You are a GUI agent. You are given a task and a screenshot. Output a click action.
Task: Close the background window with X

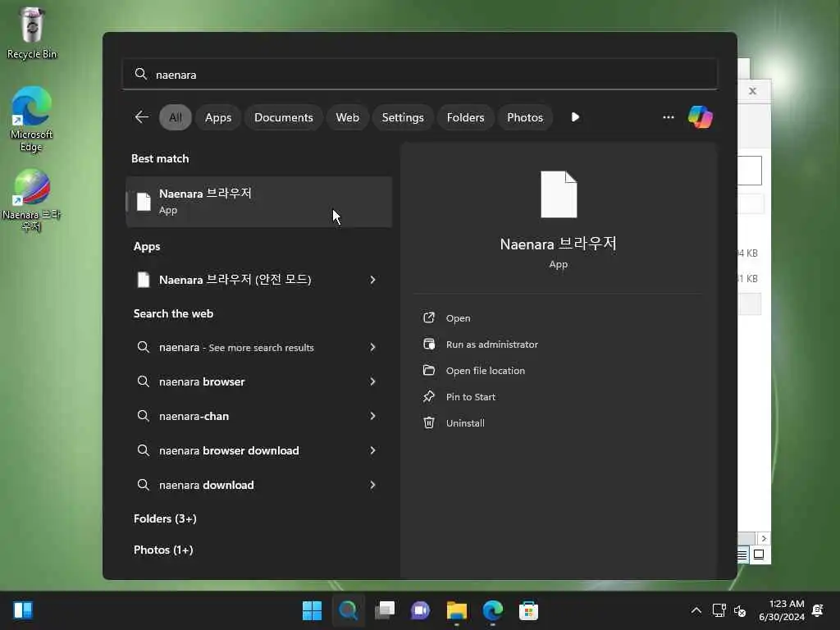tap(753, 91)
